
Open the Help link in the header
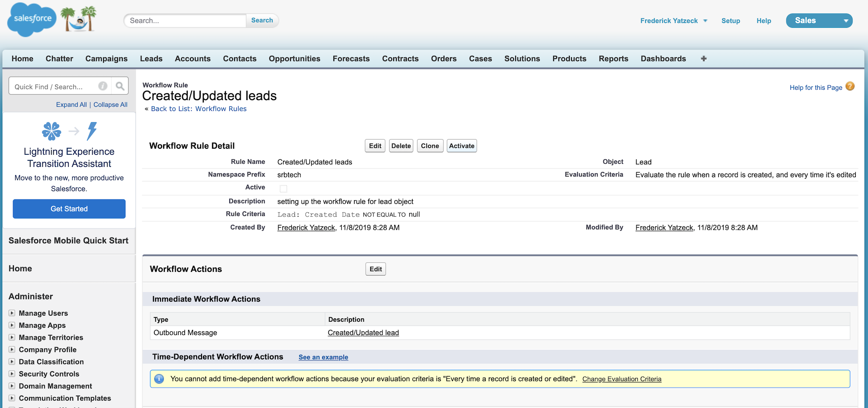pos(764,21)
